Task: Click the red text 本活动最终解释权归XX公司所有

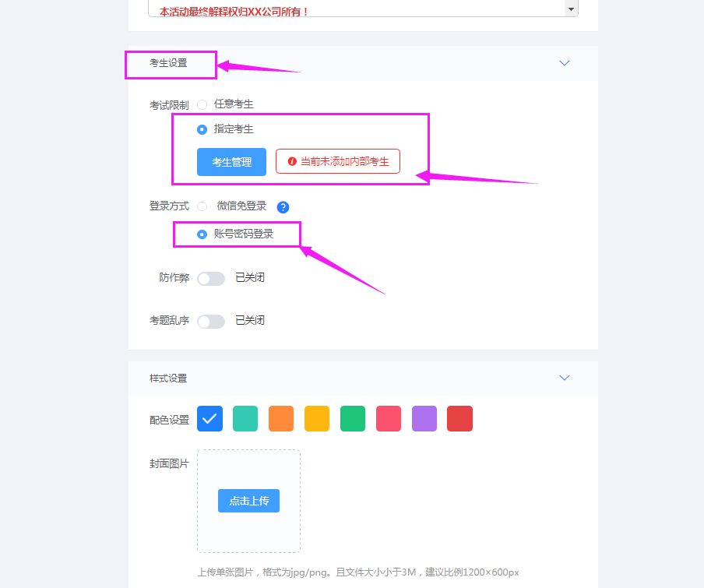Action: point(234,12)
